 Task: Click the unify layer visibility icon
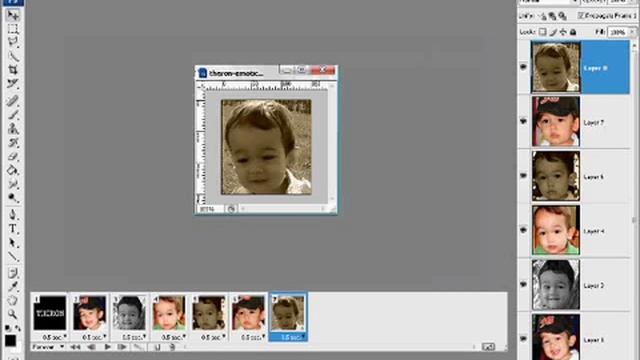[x=553, y=16]
